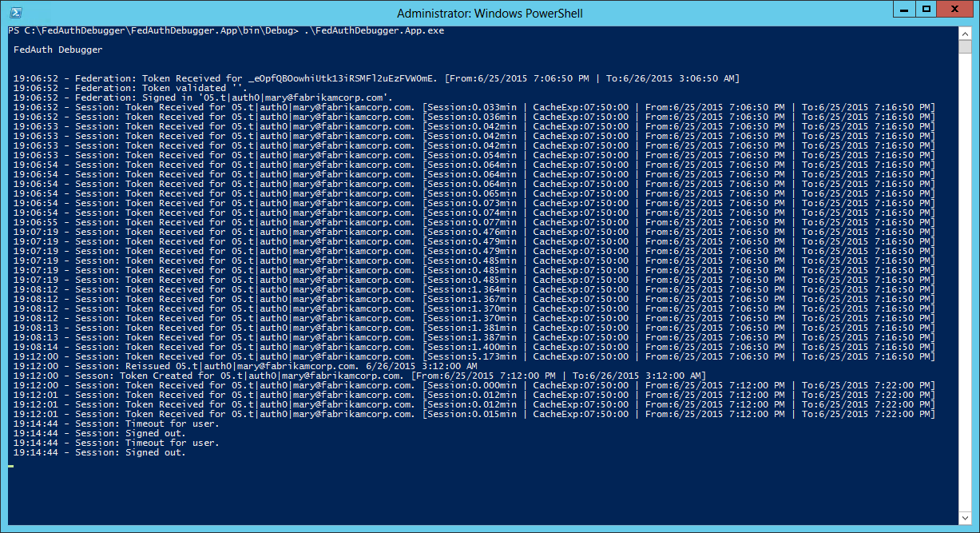Minimize the PowerShell window
Image resolution: width=980 pixels, height=533 pixels.
click(903, 9)
